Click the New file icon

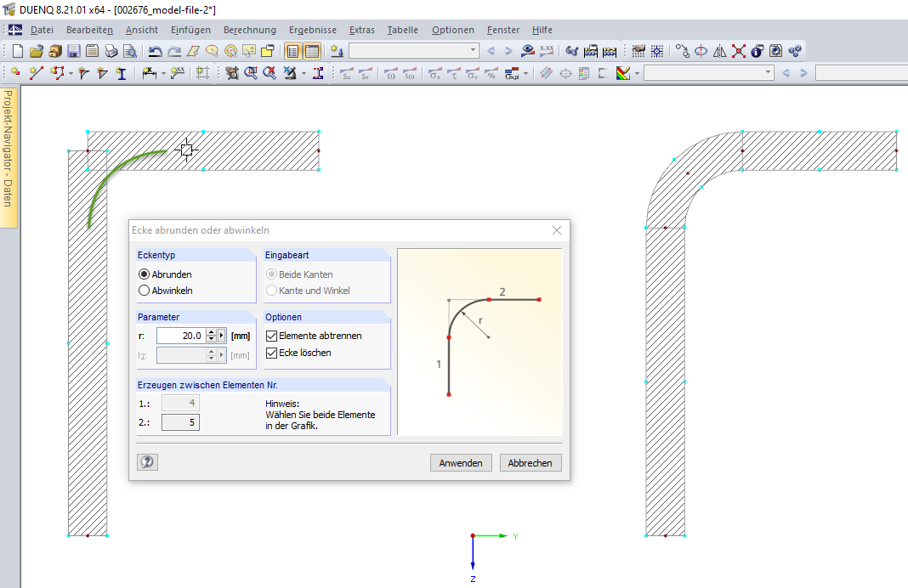tap(17, 51)
